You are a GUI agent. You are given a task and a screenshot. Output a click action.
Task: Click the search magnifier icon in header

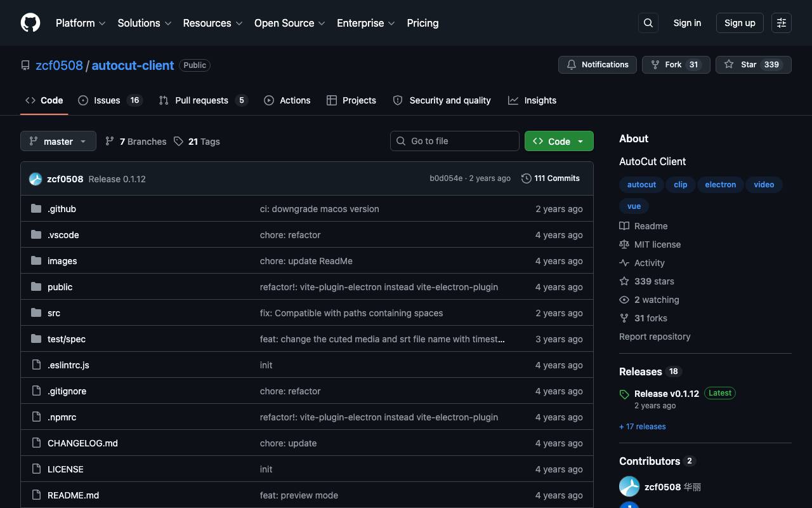[x=648, y=23]
